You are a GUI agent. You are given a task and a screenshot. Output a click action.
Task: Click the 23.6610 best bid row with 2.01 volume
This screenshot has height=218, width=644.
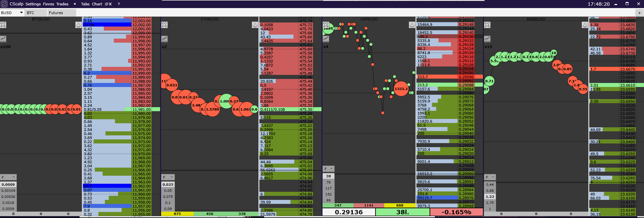[x=616, y=85]
